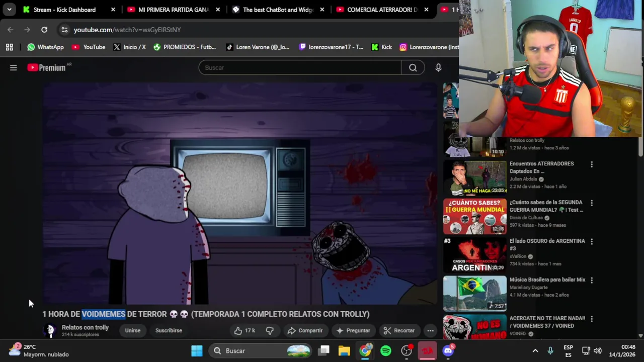Click the Unirse join button

point(133,330)
